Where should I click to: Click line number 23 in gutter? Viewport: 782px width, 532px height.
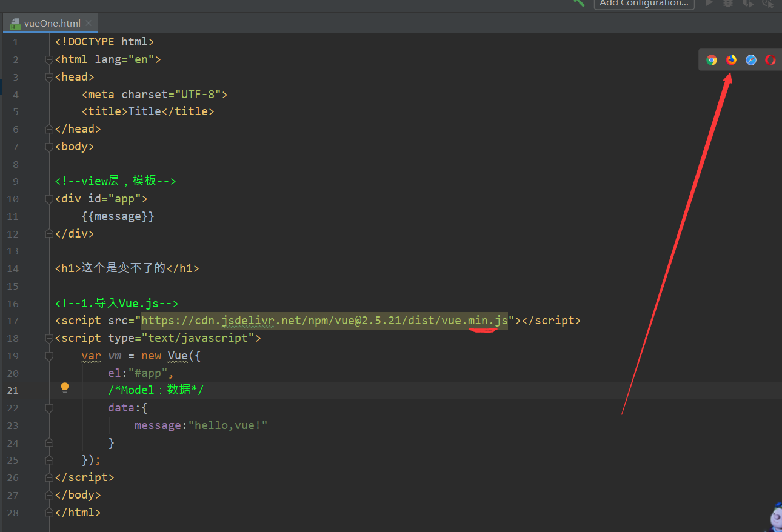click(13, 426)
